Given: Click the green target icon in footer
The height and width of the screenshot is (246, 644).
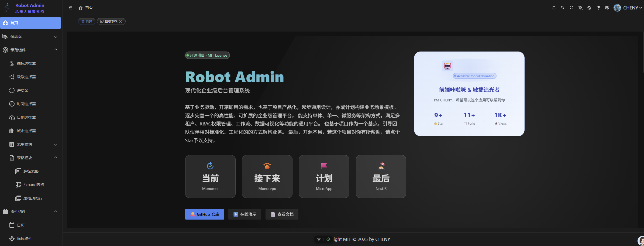Looking at the screenshot, I should coord(328,239).
